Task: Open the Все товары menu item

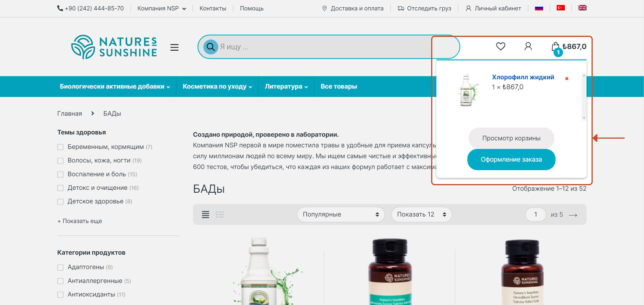Action: coord(339,87)
